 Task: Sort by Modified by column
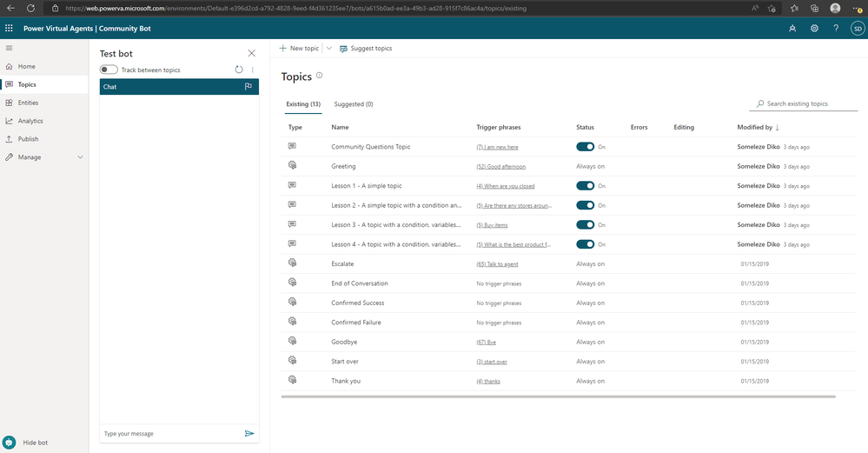click(x=758, y=127)
